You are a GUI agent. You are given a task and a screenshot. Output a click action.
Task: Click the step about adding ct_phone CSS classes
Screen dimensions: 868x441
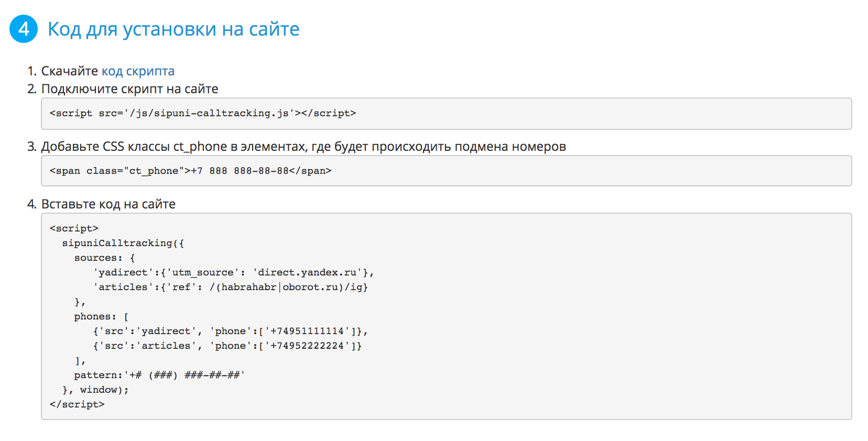click(x=303, y=147)
